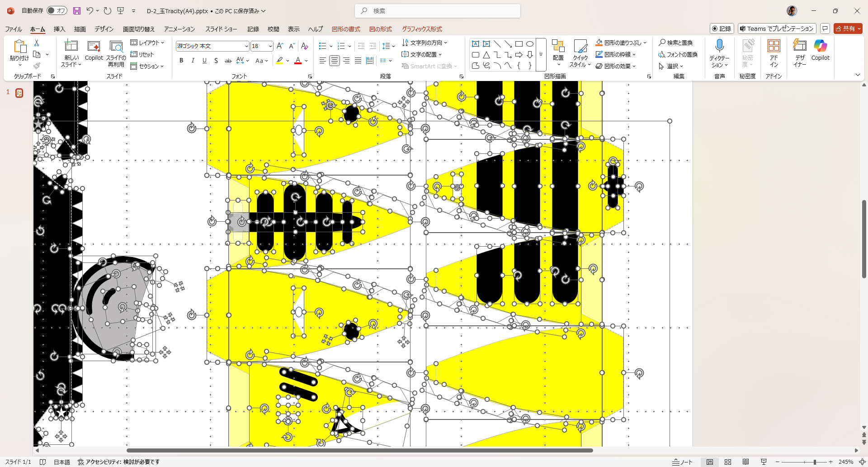The height and width of the screenshot is (467, 868).
Task: Click the Designer icon in the ribbon
Action: [799, 50]
